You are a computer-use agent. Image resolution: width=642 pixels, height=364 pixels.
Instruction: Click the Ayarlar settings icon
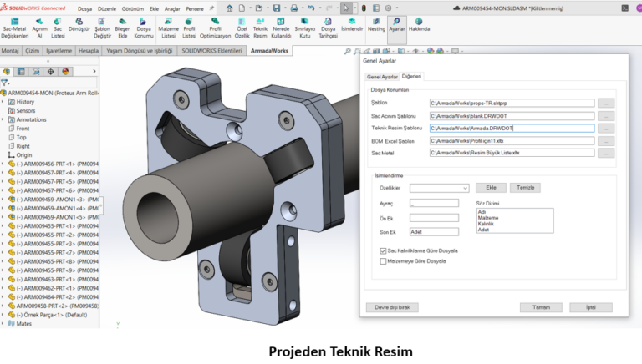pos(397,22)
